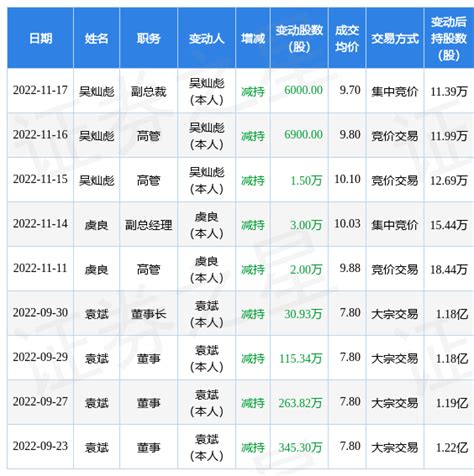Image resolution: width=474 pixels, height=476 pixels.
Task: Click the average price 9.88
Action: pyautogui.click(x=350, y=268)
